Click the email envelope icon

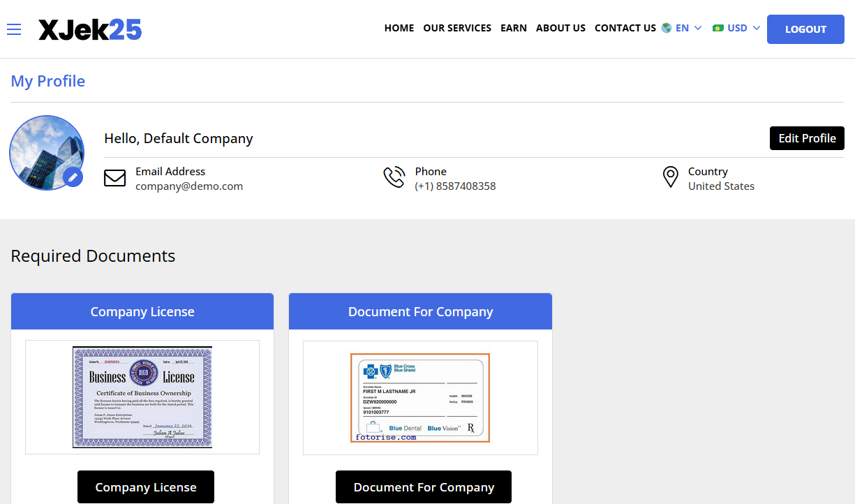pos(114,178)
